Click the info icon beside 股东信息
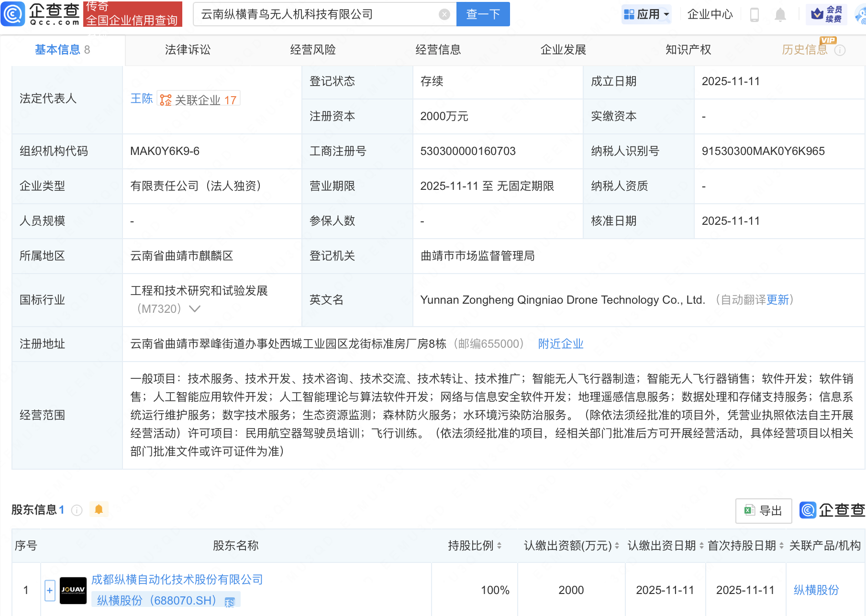866x616 pixels. (x=77, y=510)
